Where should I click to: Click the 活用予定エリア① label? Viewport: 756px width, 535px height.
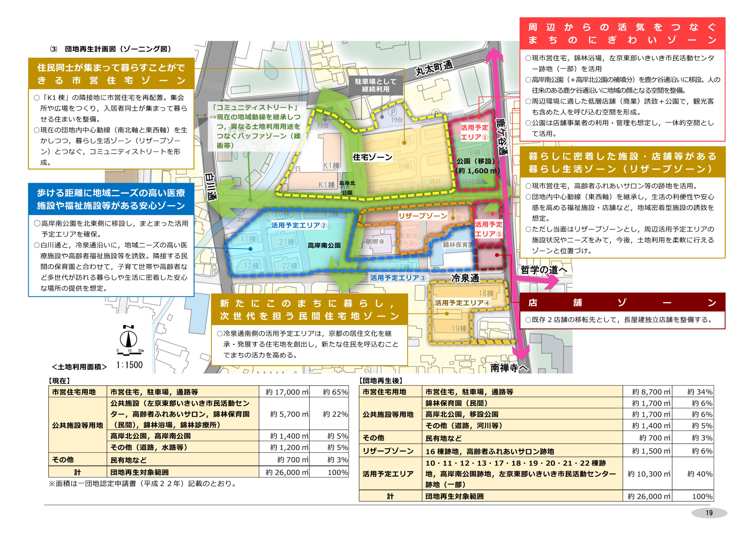point(474,132)
